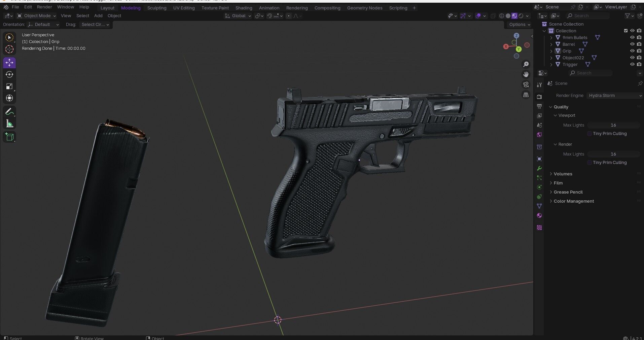644x340 pixels.
Task: Click the viewport Select menu
Action: (x=82, y=16)
